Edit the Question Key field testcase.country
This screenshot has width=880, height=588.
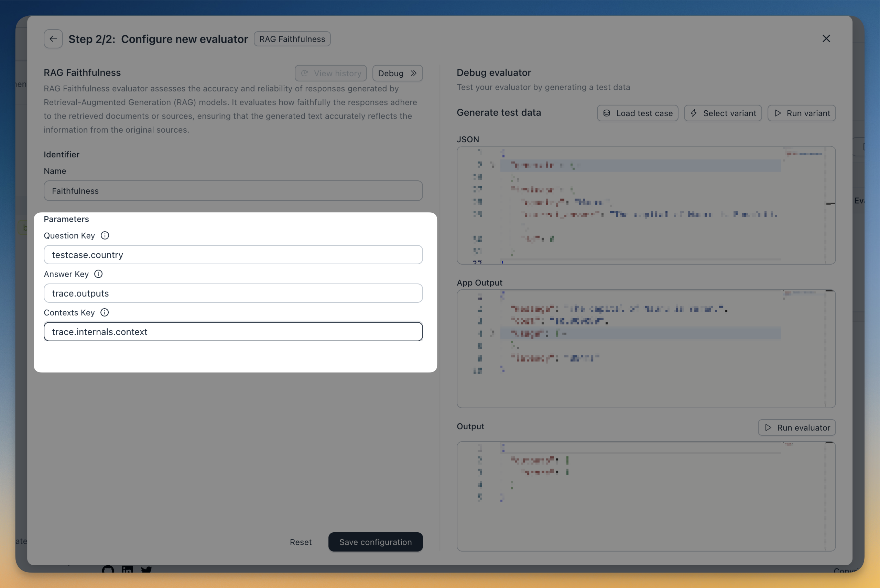(x=233, y=255)
